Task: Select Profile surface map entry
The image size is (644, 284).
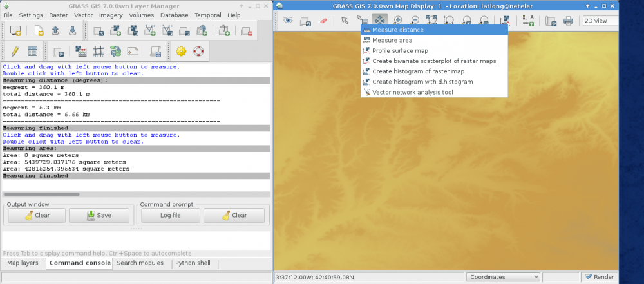Action: (x=434, y=50)
